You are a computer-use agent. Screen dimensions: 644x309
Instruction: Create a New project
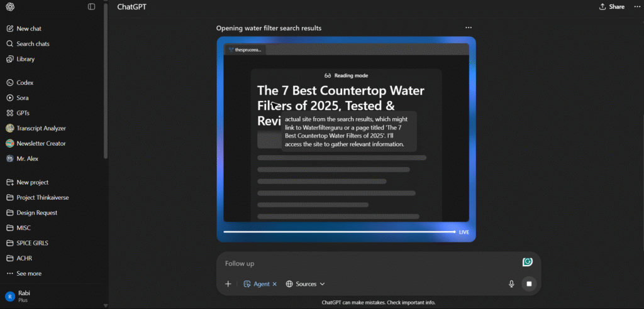[x=33, y=183]
